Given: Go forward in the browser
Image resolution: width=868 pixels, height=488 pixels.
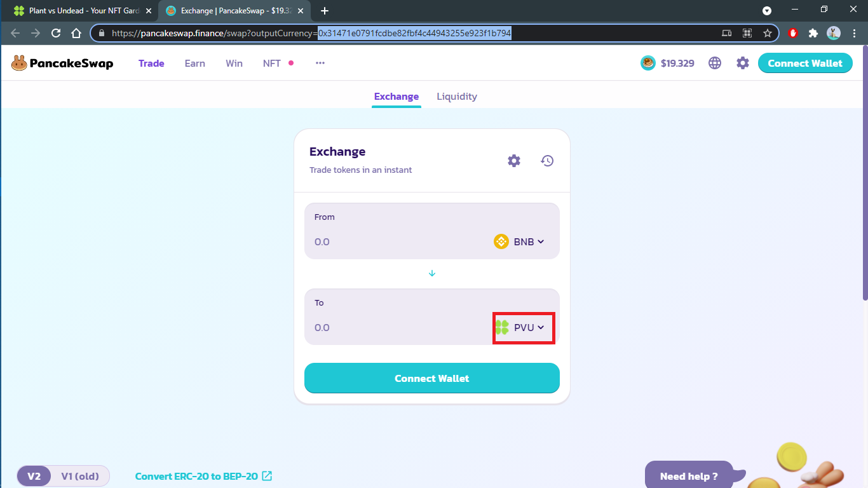Looking at the screenshot, I should 36,33.
